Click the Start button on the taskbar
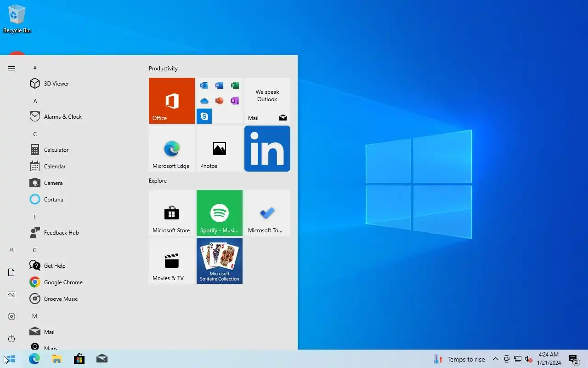 [x=11, y=359]
